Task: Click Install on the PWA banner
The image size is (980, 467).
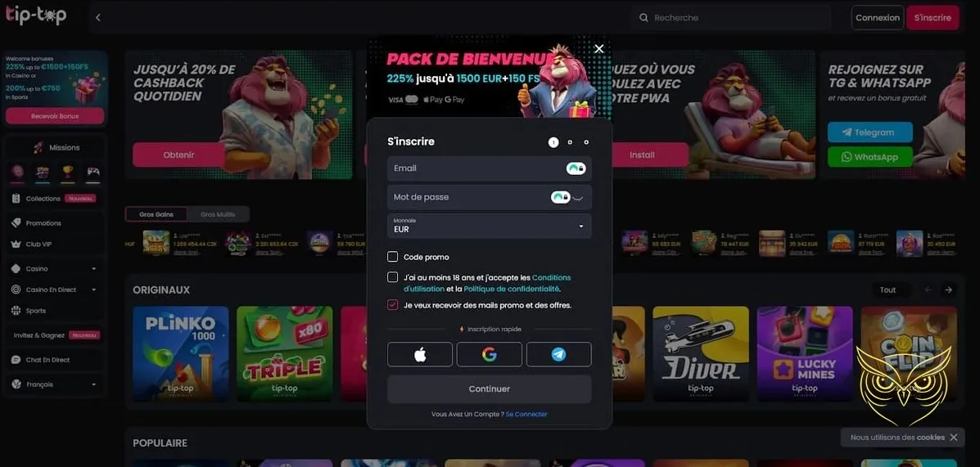Action: (x=643, y=155)
